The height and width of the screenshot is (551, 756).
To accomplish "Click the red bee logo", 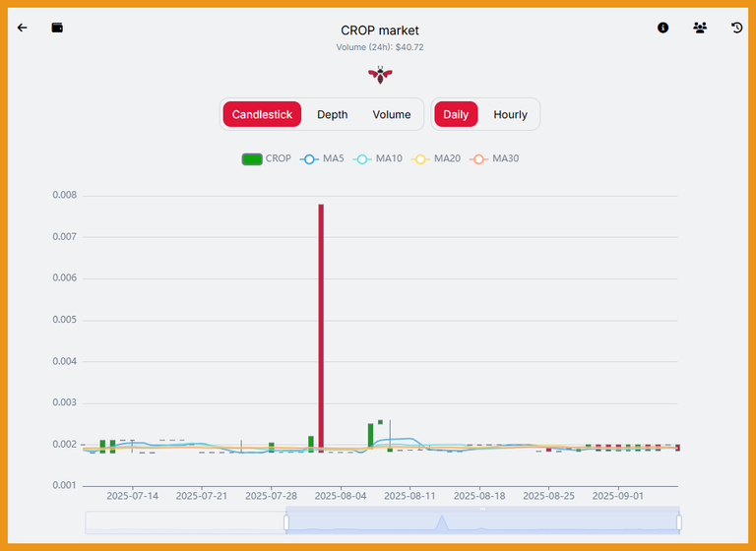I will click(x=380, y=75).
